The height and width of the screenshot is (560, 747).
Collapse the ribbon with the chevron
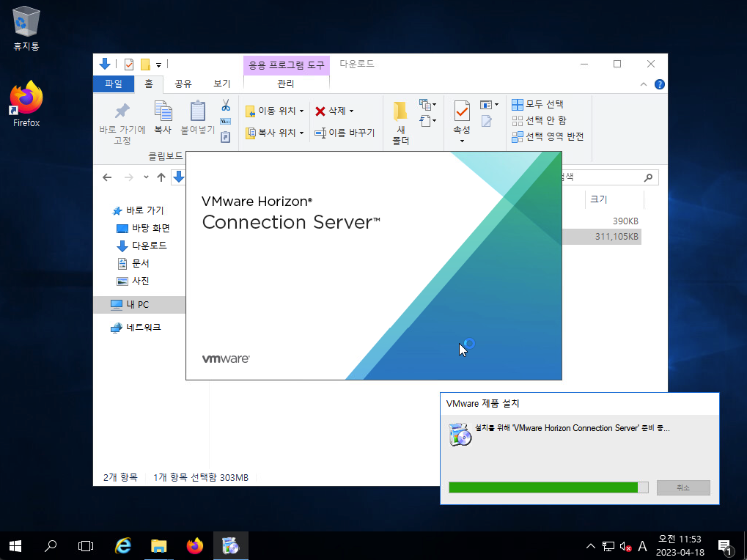pyautogui.click(x=643, y=84)
